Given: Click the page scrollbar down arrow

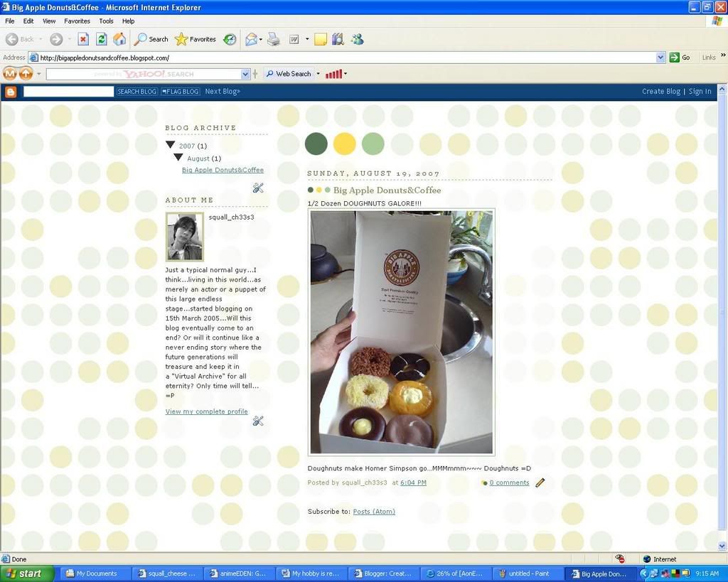Looking at the screenshot, I should tap(722, 546).
